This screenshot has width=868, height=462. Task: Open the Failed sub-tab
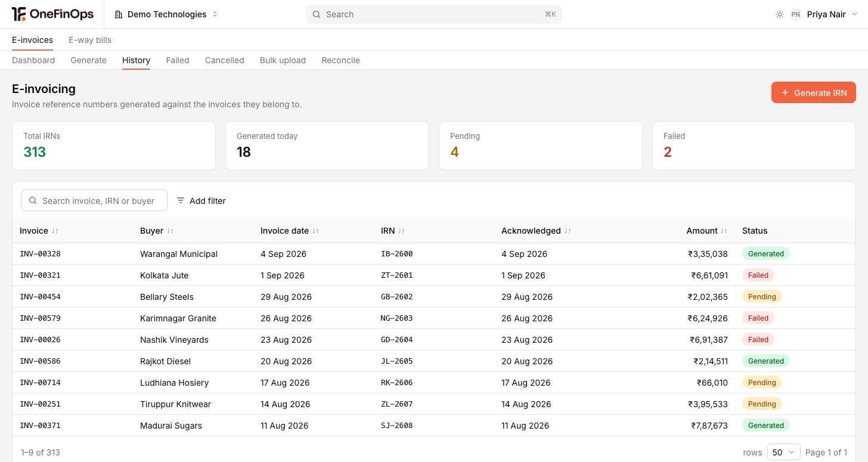[x=178, y=60]
